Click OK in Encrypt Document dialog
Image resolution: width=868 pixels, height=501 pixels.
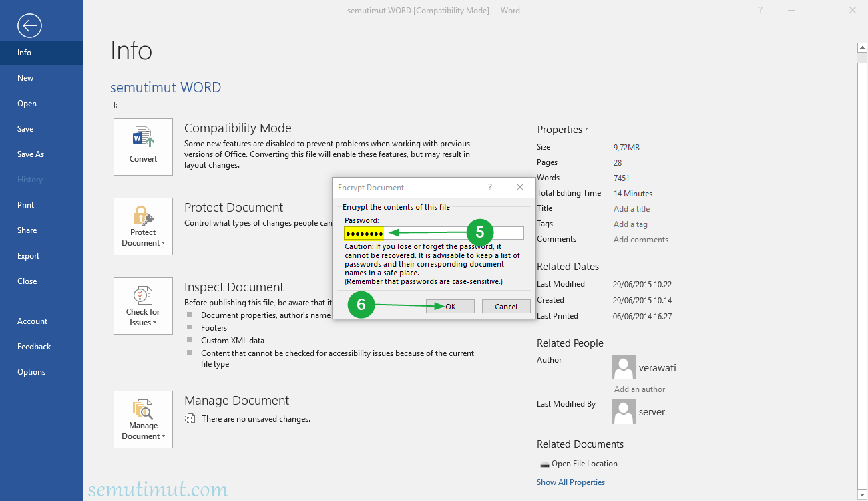coord(451,307)
